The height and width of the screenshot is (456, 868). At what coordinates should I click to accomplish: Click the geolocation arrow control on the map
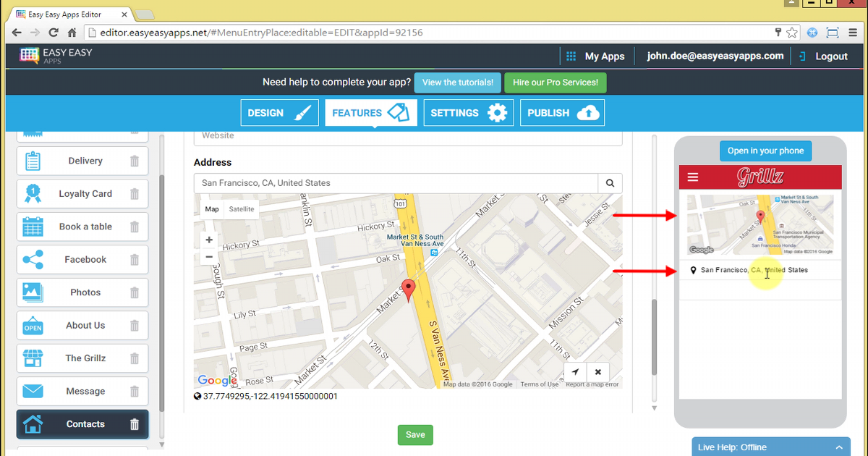576,371
